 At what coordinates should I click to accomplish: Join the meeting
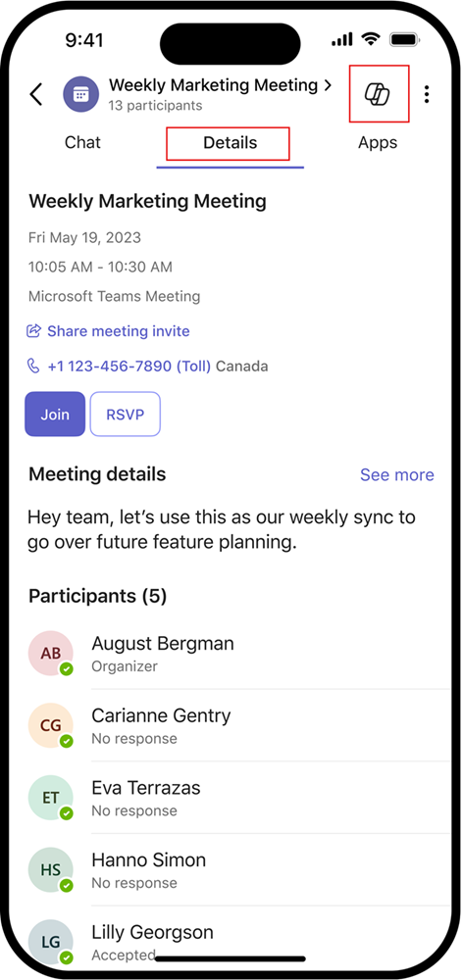coord(55,414)
